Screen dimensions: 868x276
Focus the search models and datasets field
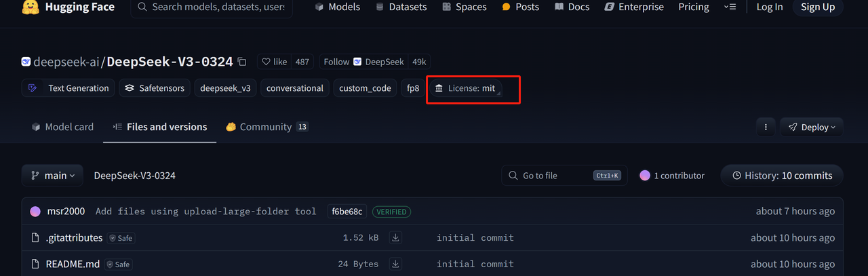(x=212, y=7)
